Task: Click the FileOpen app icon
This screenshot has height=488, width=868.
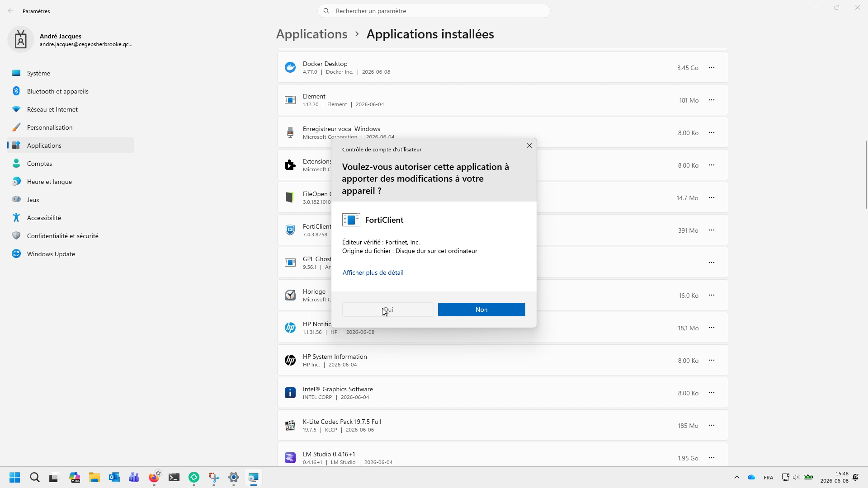Action: (x=290, y=198)
